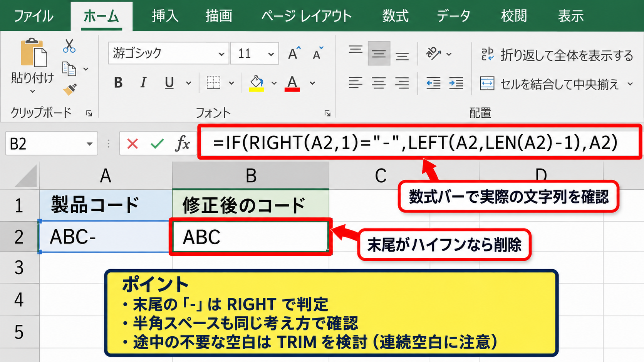Click the Select All triangle corner

(x=26, y=175)
